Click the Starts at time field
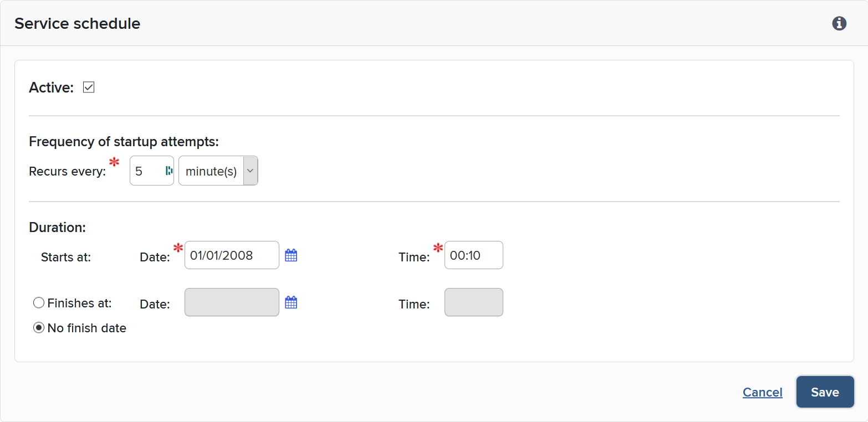The image size is (868, 422). [x=473, y=255]
